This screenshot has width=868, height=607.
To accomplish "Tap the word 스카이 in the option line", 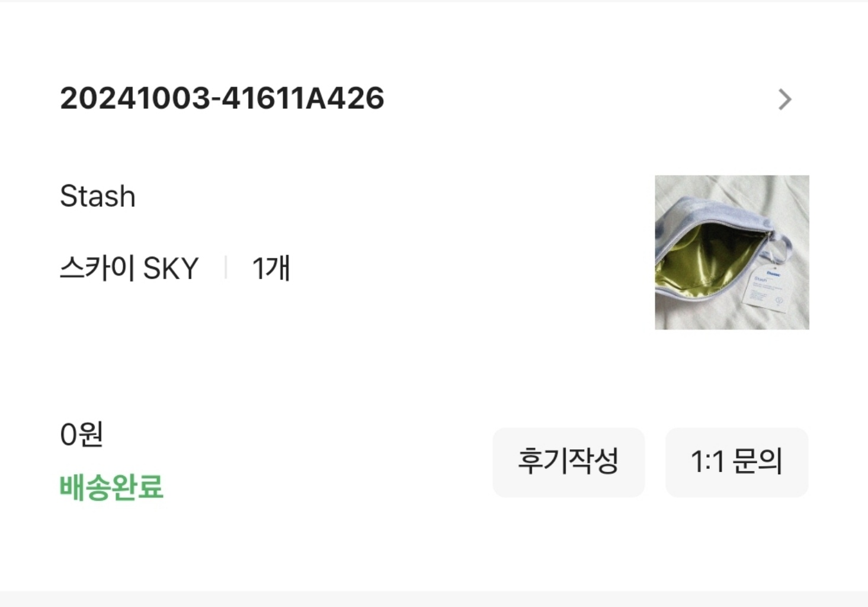I will click(x=97, y=269).
